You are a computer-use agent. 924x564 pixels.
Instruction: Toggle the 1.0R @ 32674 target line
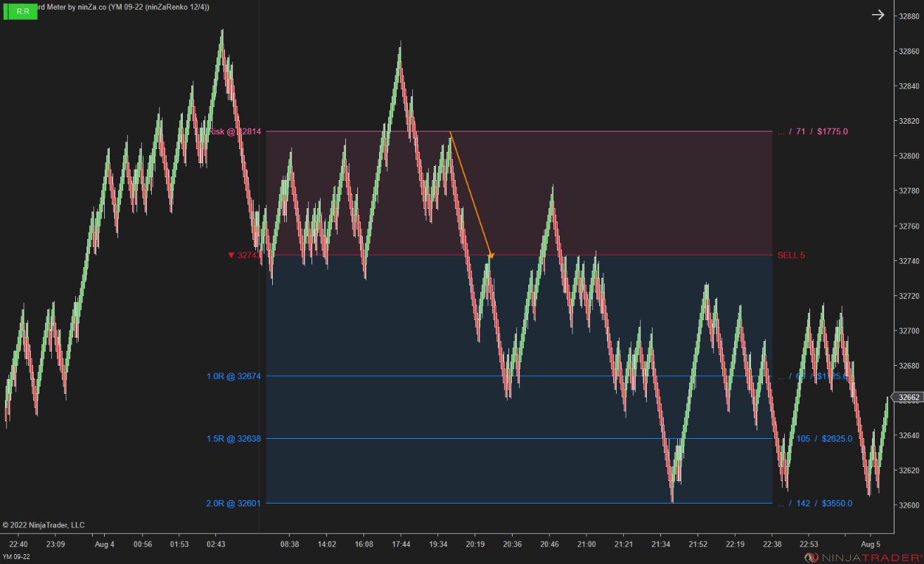233,376
